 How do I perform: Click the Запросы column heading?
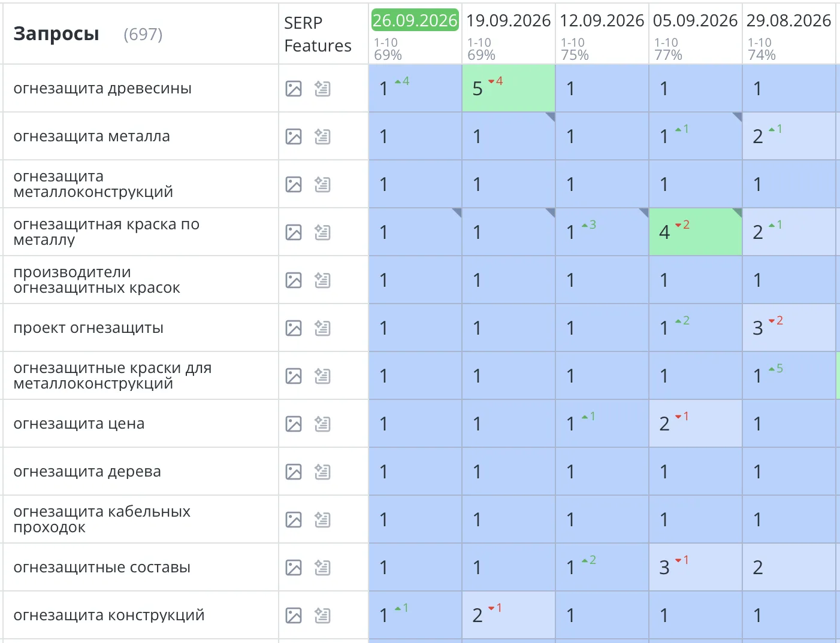[x=56, y=34]
